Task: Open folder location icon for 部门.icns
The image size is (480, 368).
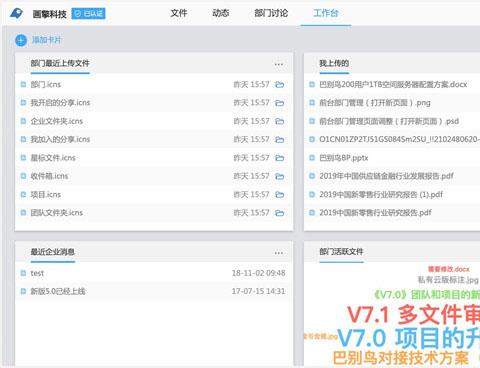Action: [x=279, y=85]
